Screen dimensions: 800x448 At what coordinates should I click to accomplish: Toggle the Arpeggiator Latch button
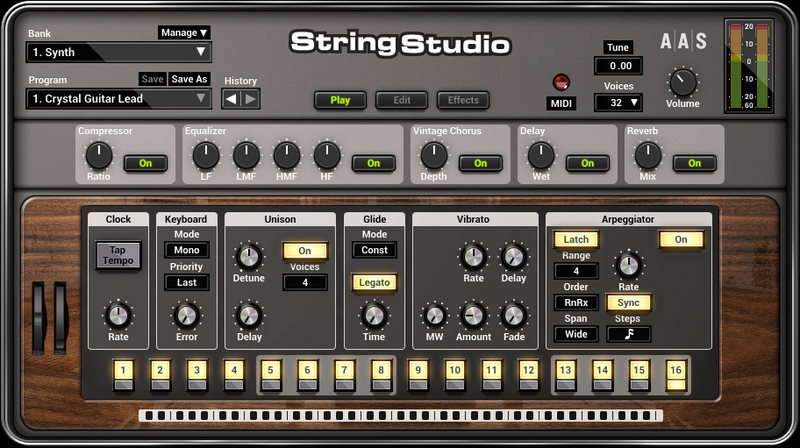click(576, 239)
